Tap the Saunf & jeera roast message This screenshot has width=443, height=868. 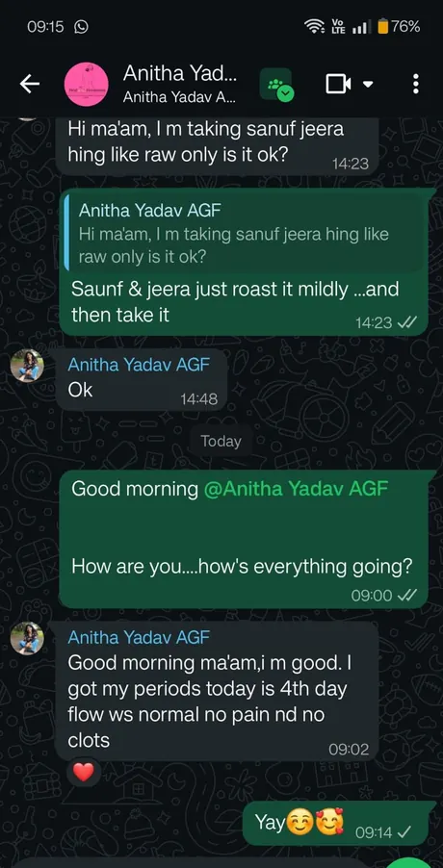235,302
